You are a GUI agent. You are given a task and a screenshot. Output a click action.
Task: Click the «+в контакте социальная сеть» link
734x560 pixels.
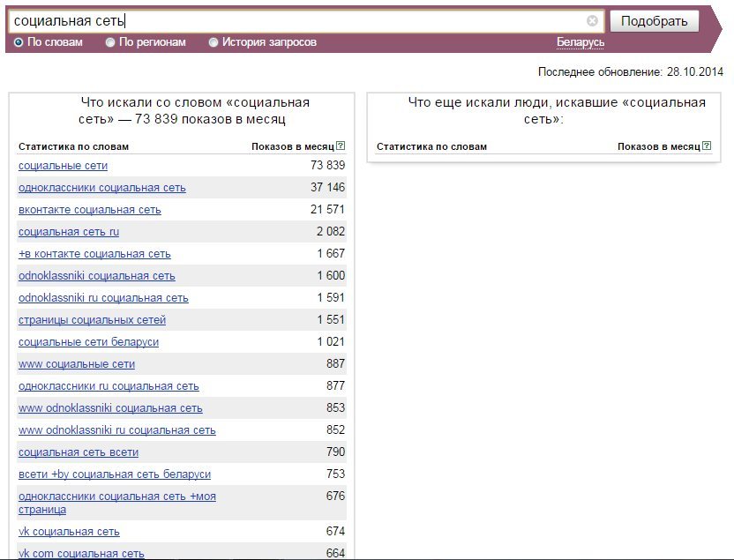(94, 254)
